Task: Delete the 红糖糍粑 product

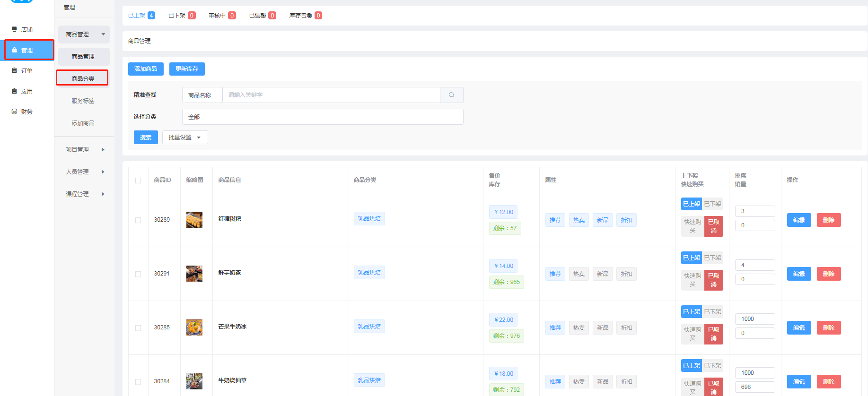Action: pos(829,220)
